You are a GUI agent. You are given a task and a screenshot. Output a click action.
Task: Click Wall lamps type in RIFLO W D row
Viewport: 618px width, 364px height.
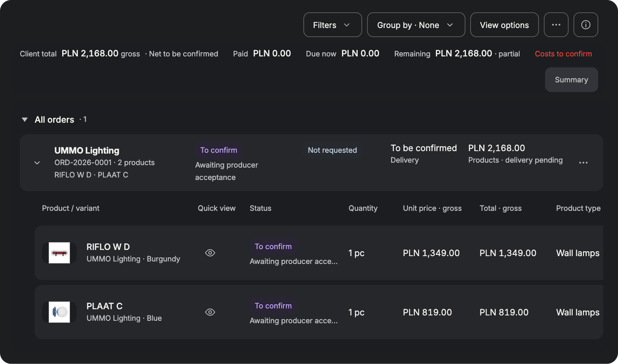(578, 253)
